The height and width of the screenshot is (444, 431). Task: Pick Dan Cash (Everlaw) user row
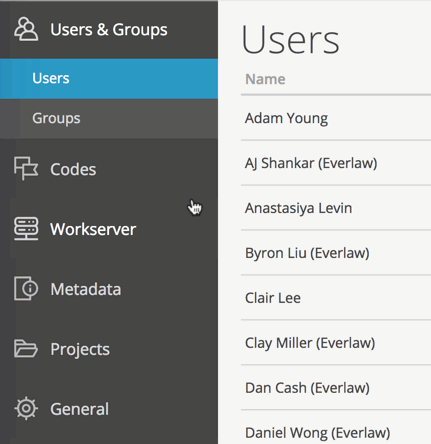click(336, 388)
